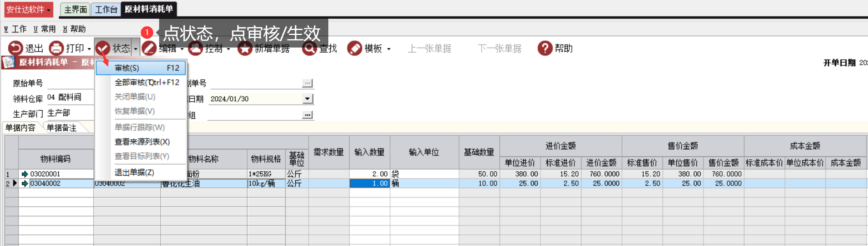Switch to the 单据备注 tab
868x246 pixels.
coord(63,128)
